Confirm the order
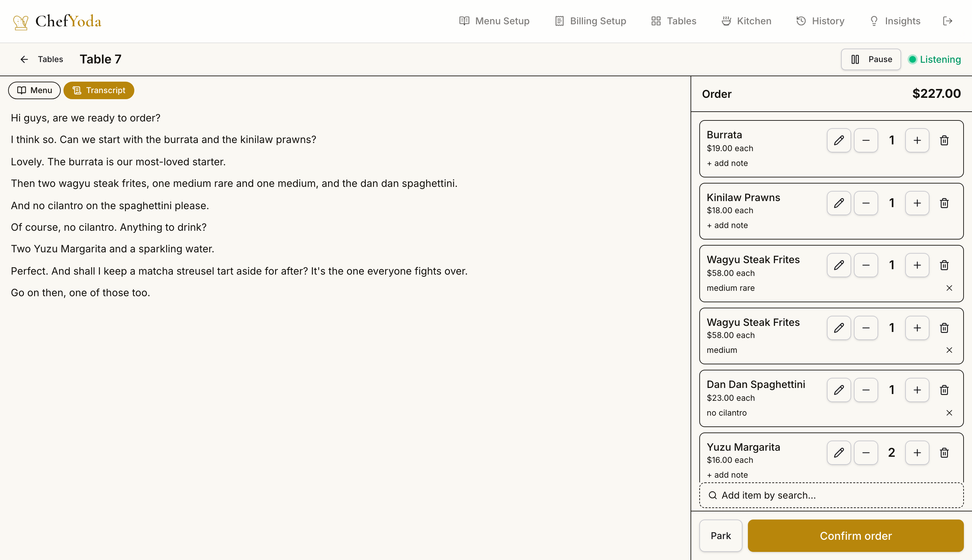Viewport: 972px width, 560px height. [856, 536]
